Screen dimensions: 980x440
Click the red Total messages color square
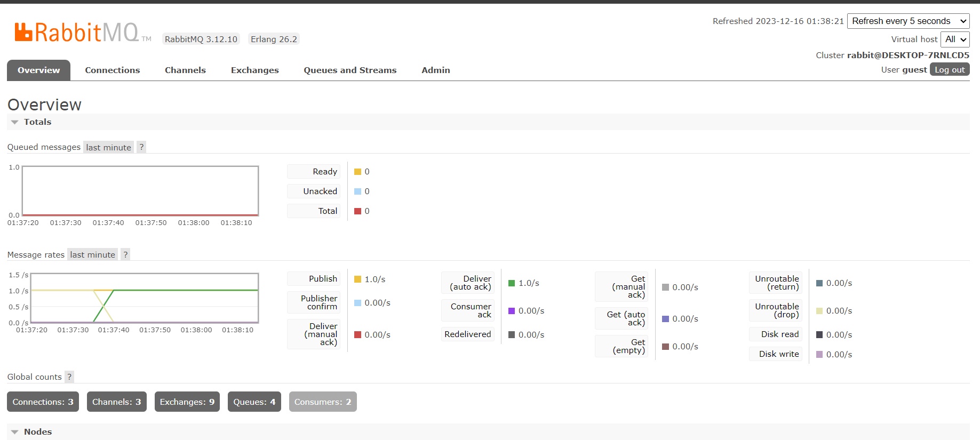358,211
